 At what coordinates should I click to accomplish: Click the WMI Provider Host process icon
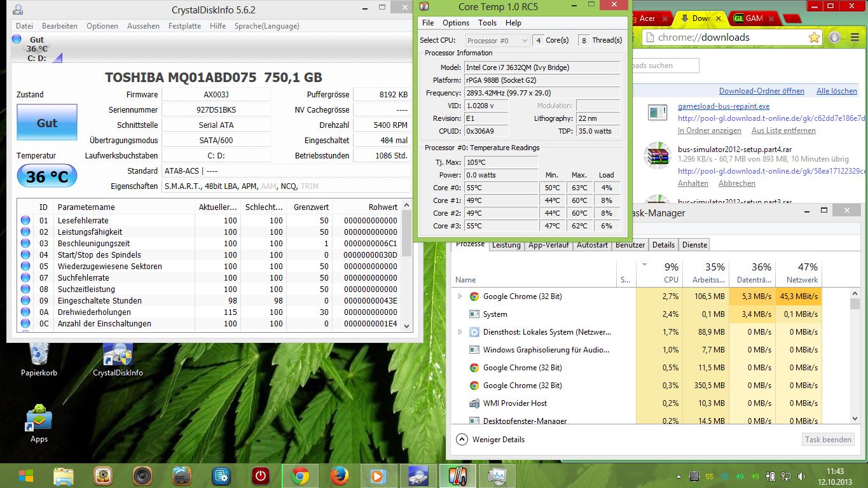point(474,403)
